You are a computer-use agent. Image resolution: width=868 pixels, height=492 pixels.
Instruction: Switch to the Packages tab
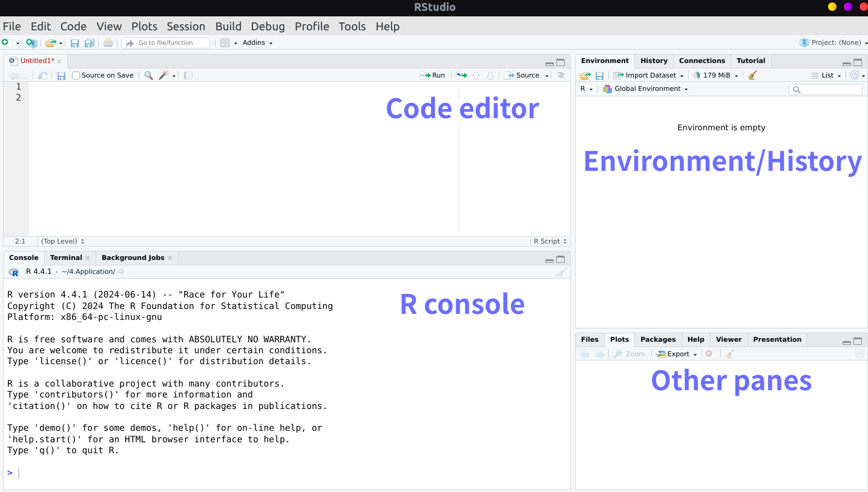(x=657, y=339)
